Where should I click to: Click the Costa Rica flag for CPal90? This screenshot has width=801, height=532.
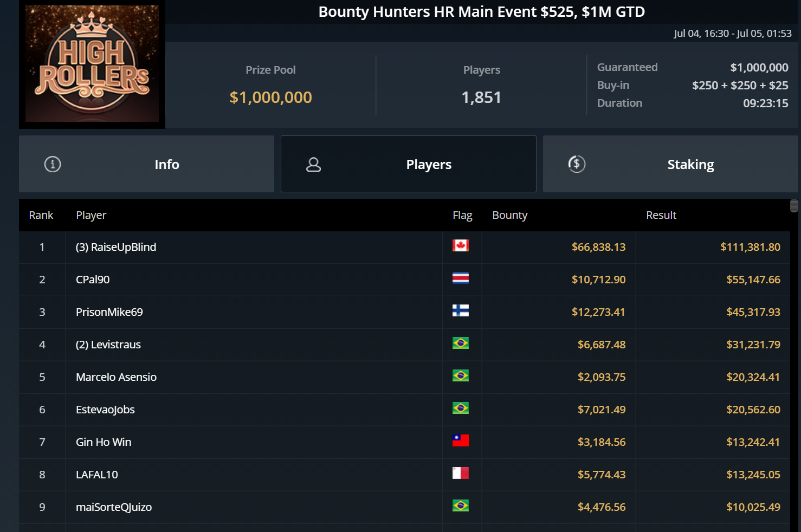(x=461, y=278)
